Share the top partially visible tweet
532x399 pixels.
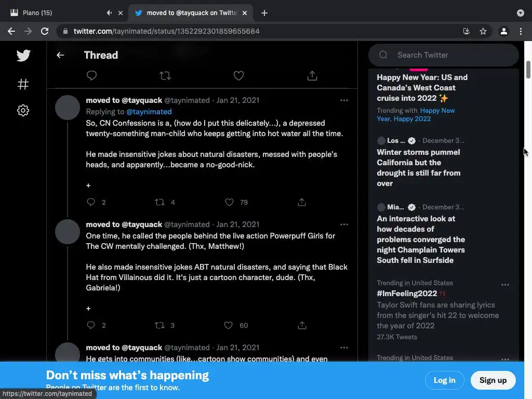(312, 75)
